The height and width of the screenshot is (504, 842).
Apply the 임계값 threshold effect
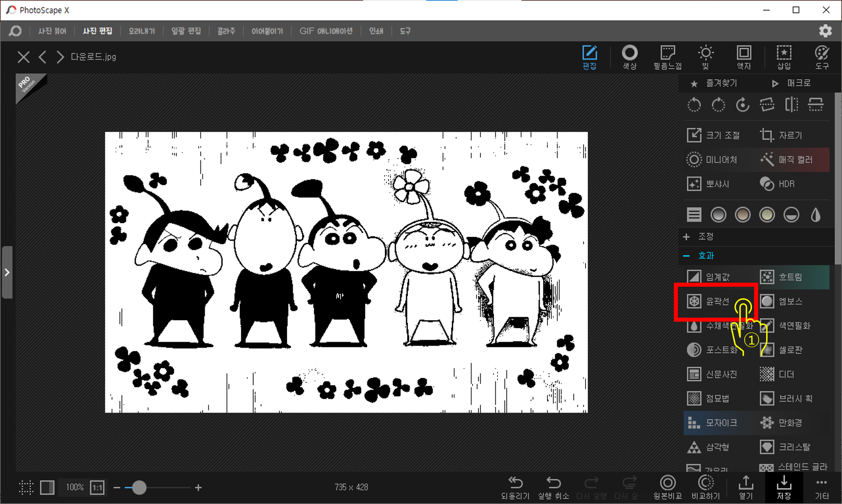(x=708, y=277)
